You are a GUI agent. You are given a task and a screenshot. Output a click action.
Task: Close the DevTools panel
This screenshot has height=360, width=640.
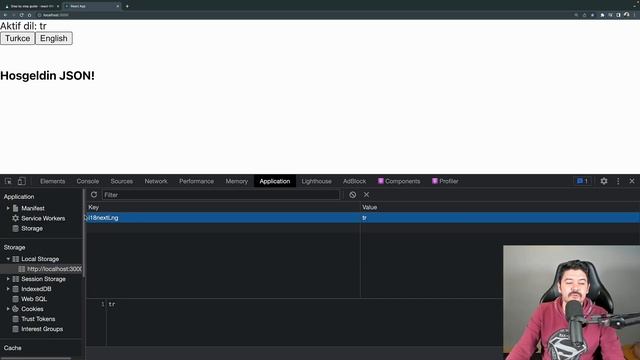pos(632,181)
